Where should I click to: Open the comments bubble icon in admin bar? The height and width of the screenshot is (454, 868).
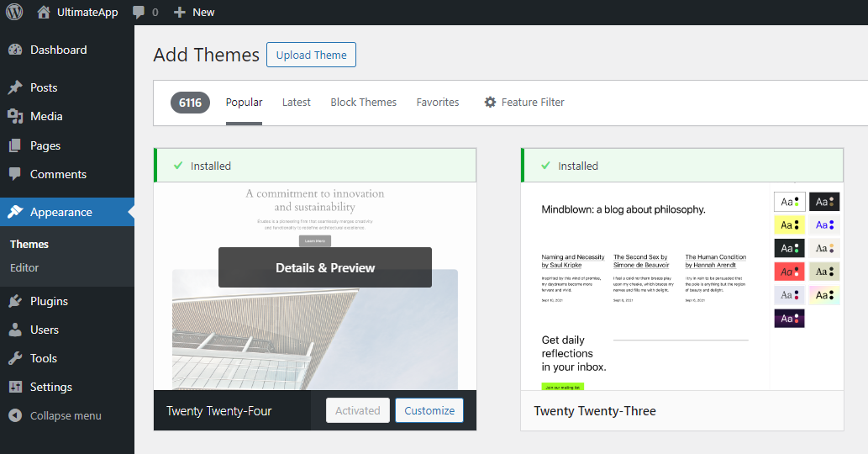[x=139, y=12]
